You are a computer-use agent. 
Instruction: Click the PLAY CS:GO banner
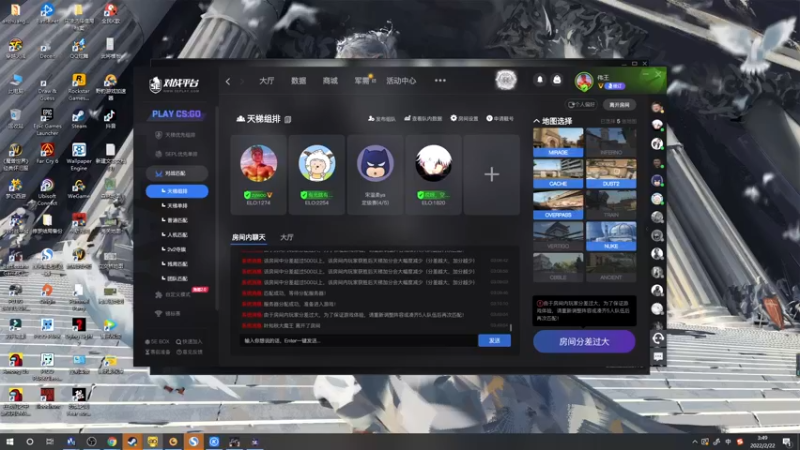176,114
